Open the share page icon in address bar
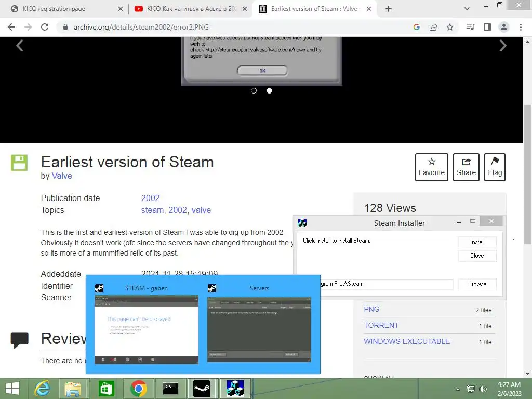This screenshot has height=399, width=532. click(x=433, y=27)
